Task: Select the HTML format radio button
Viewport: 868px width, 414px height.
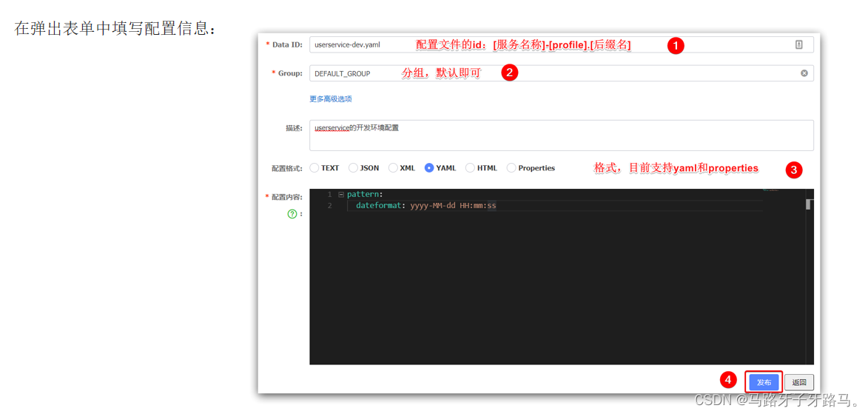Action: (x=470, y=168)
